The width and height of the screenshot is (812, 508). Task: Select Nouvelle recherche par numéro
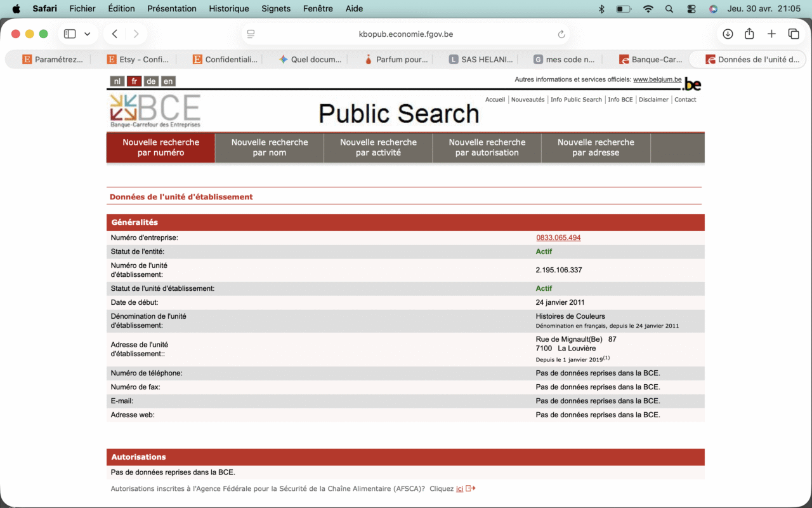click(x=160, y=147)
